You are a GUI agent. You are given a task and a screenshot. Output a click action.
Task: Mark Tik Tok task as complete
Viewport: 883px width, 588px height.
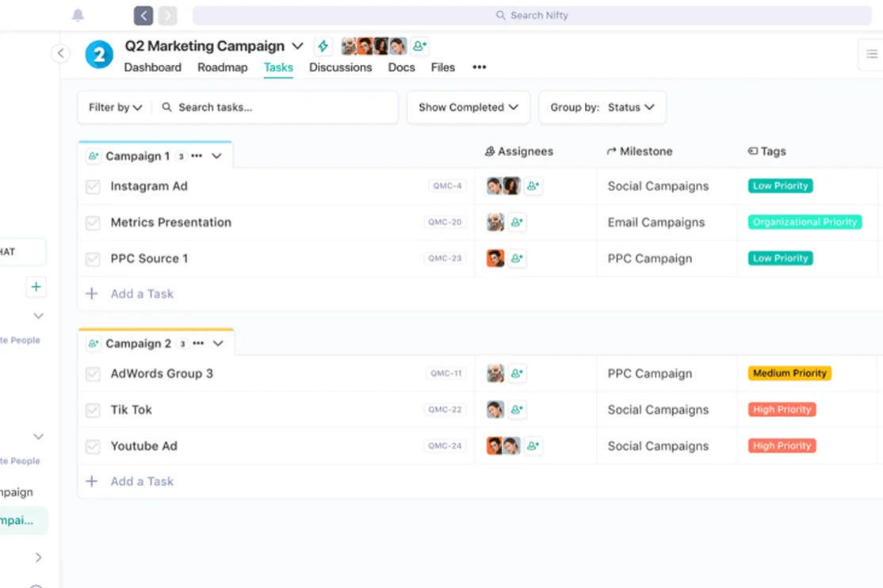93,410
